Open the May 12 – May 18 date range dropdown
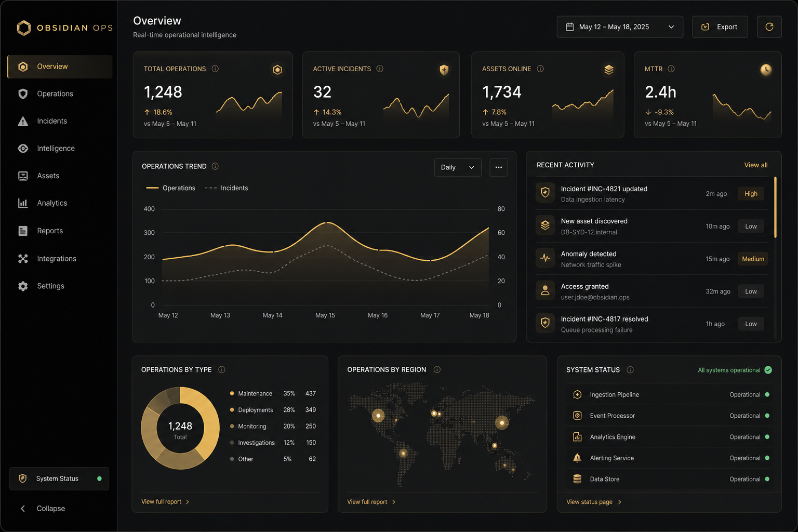Image resolution: width=798 pixels, height=532 pixels. (620, 27)
